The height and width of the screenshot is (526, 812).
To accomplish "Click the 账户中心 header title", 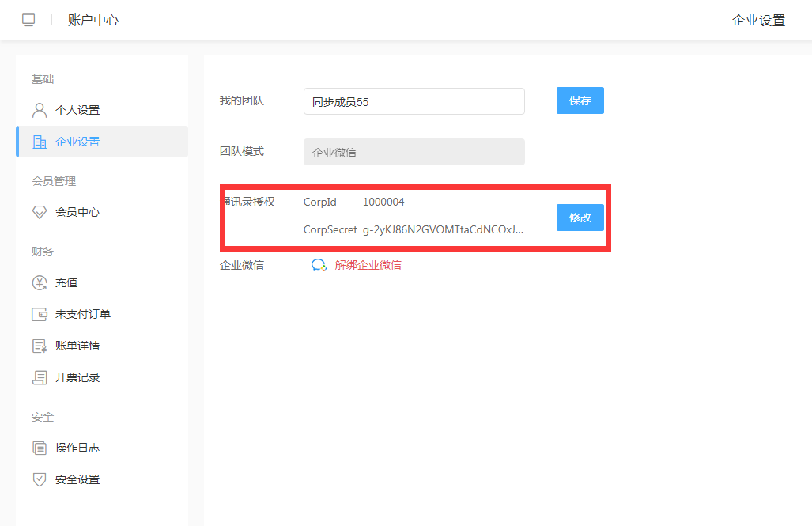I will click(93, 21).
